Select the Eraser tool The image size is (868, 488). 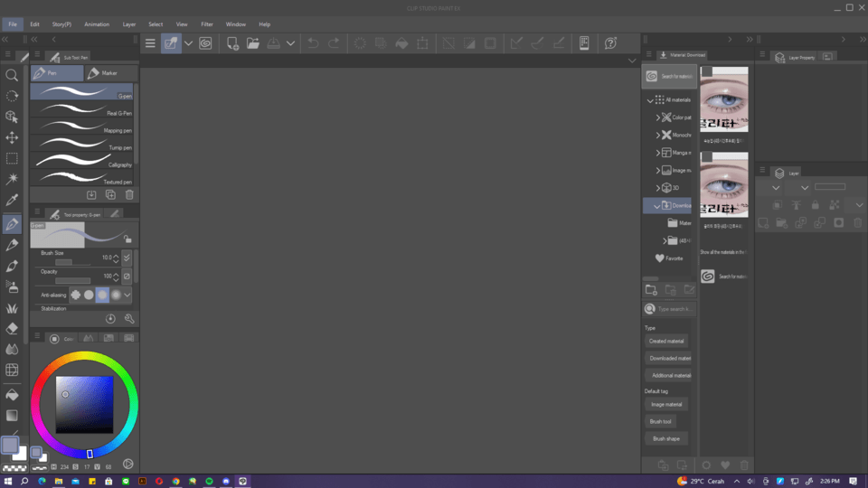[12, 329]
